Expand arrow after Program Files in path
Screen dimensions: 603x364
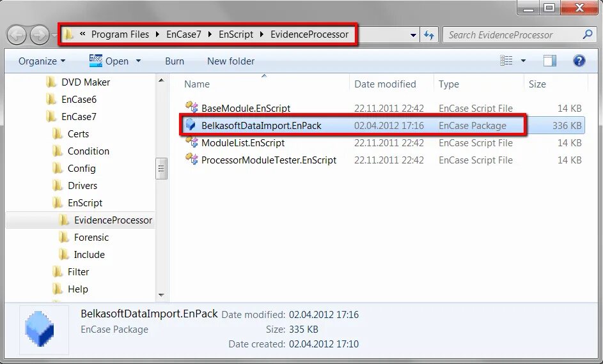[158, 34]
